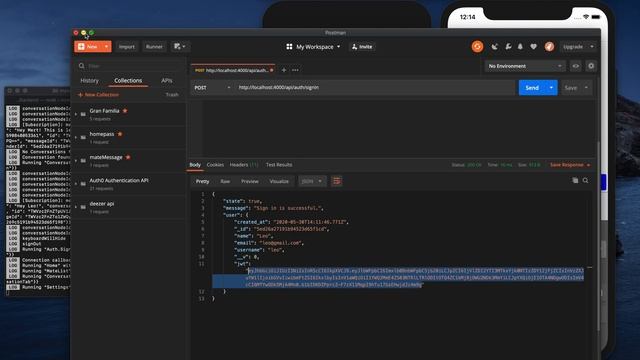Screen dimensions: 640x360
Task: Click the Import button
Action: 127,47
